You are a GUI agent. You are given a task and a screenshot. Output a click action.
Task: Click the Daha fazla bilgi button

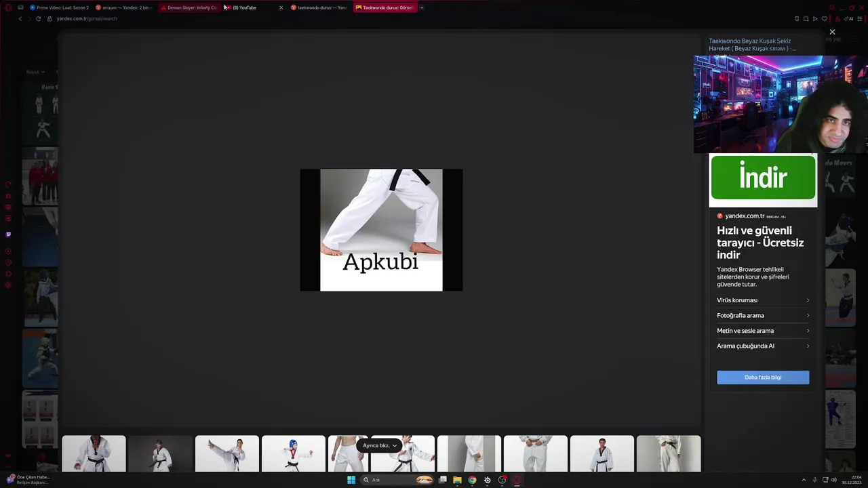point(763,378)
